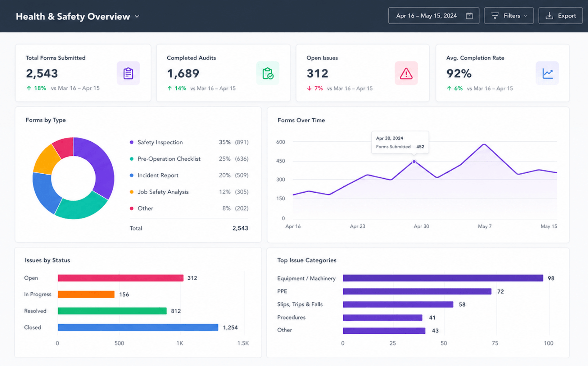Screen dimensions: 588x366
Task: Open the calendar icon in date range field
Action: [x=469, y=16]
